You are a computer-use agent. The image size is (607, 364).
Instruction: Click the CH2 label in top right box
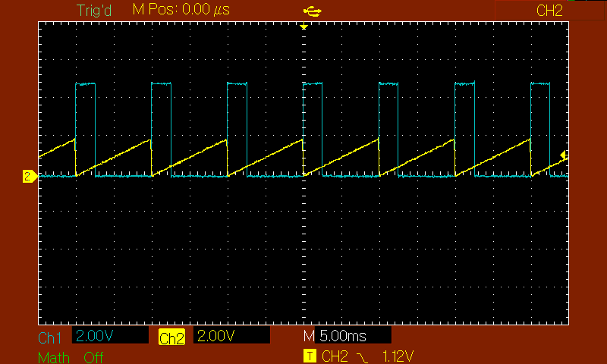pos(549,11)
